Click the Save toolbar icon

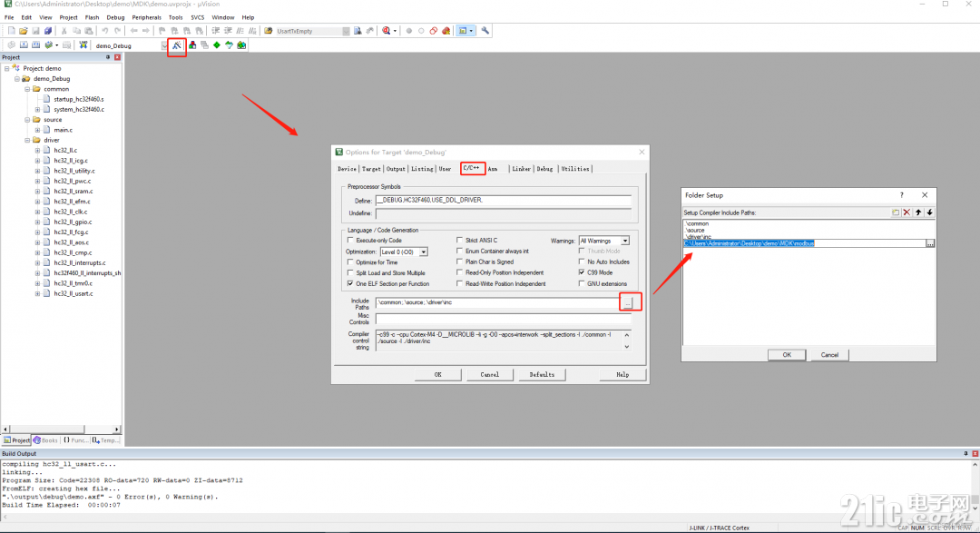(35, 31)
